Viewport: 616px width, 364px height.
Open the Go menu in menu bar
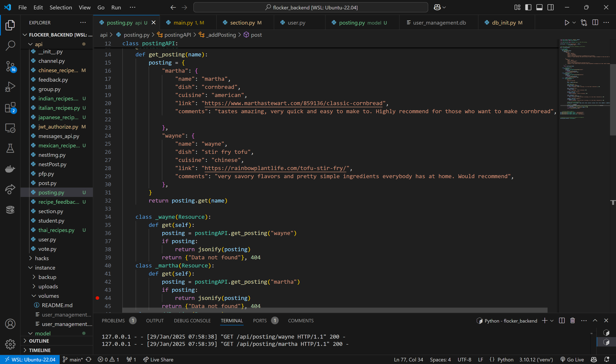100,7
